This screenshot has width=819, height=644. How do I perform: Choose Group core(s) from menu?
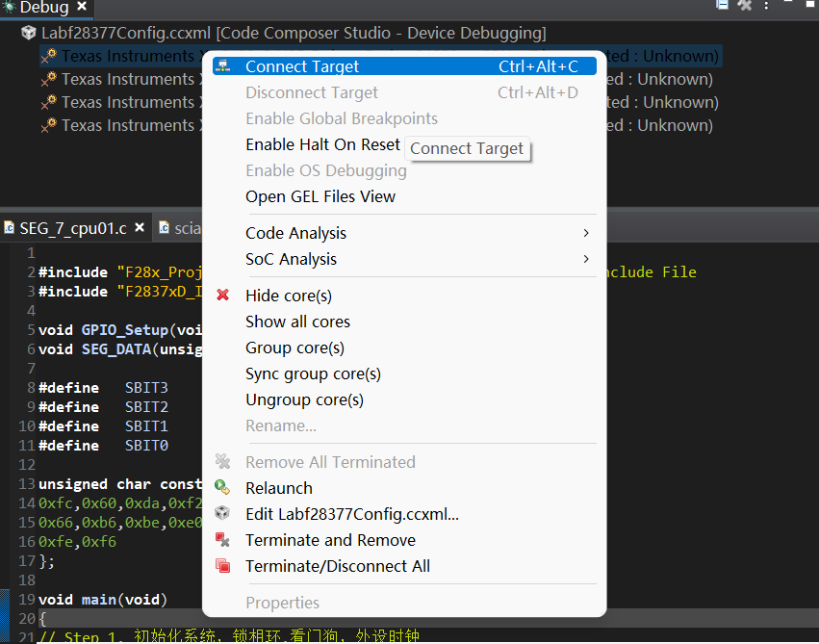(294, 348)
